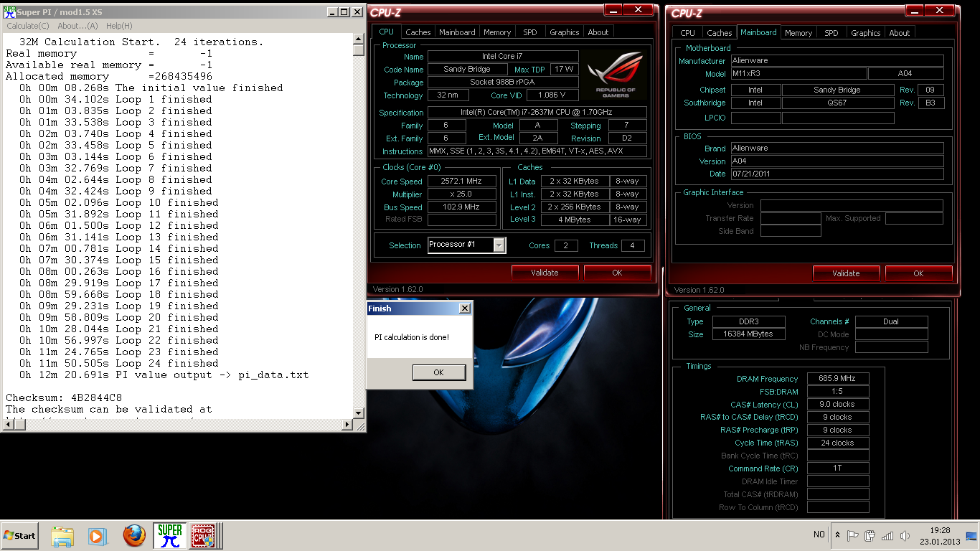Open Firefox from the taskbar

tap(134, 536)
